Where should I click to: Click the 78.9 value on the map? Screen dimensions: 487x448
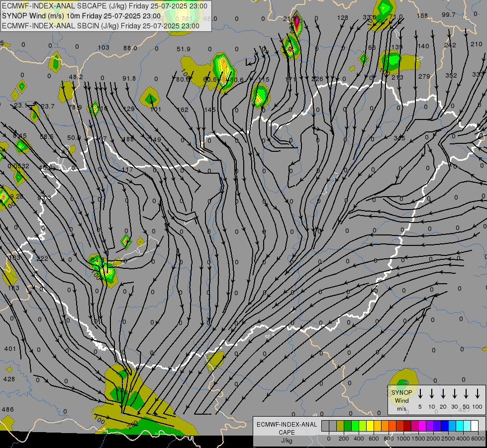pyautogui.click(x=75, y=107)
